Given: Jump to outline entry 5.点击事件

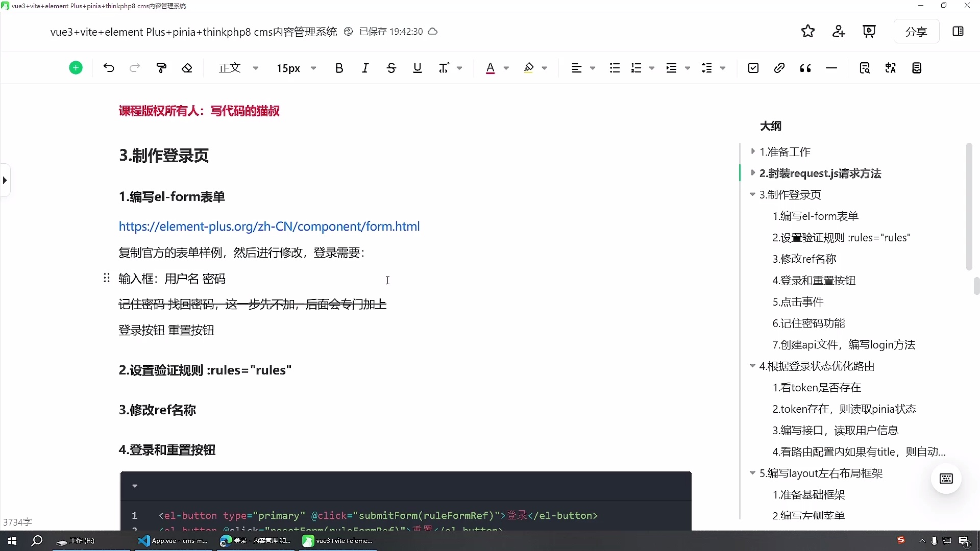Looking at the screenshot, I should click(798, 302).
